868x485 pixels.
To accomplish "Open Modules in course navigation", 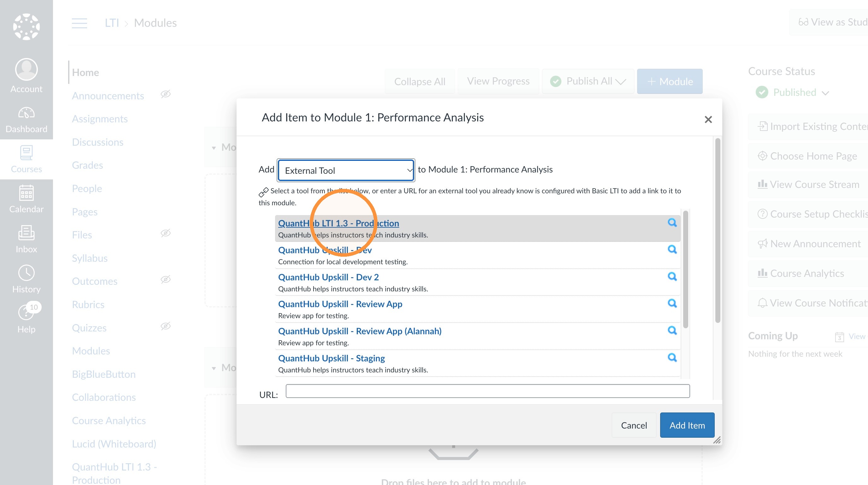I will [91, 351].
